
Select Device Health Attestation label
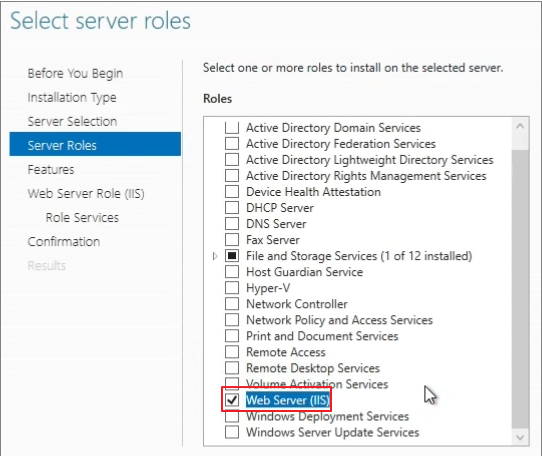click(x=314, y=192)
